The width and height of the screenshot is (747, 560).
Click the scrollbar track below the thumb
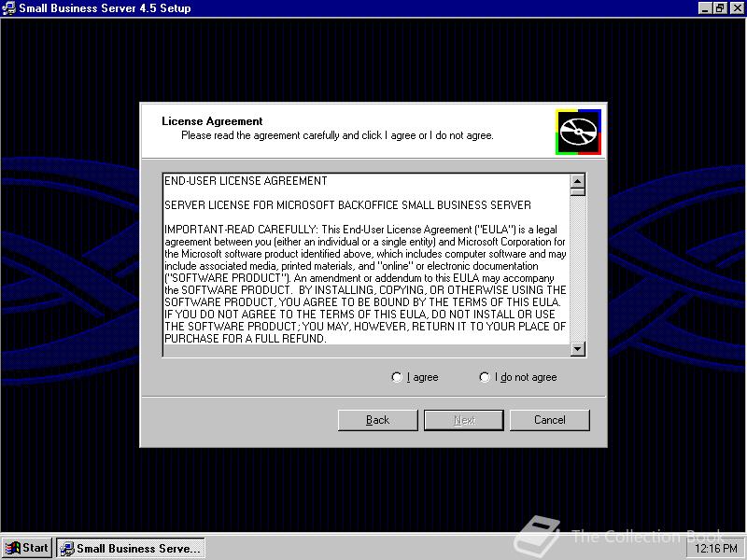pyautogui.click(x=577, y=269)
